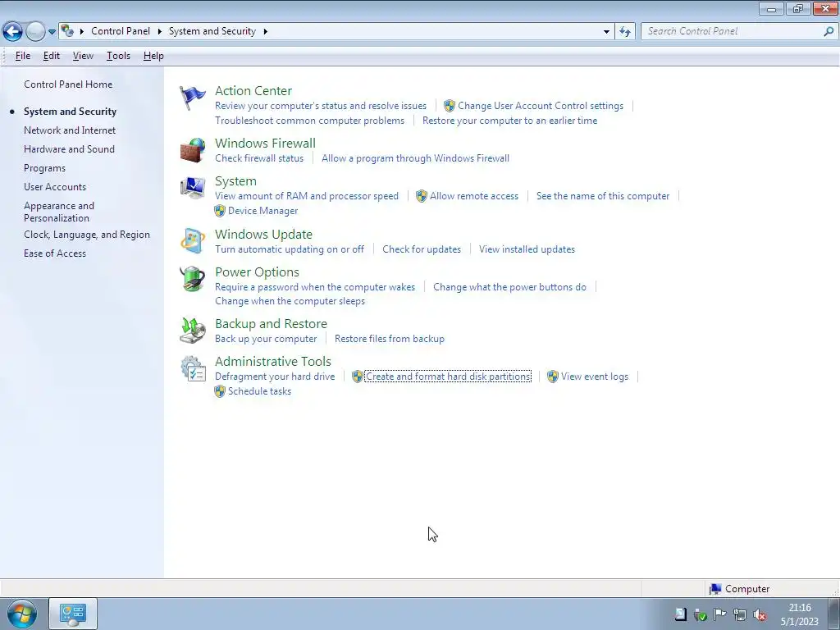The width and height of the screenshot is (840, 630).
Task: Click Restore files from backup
Action: [x=390, y=339]
